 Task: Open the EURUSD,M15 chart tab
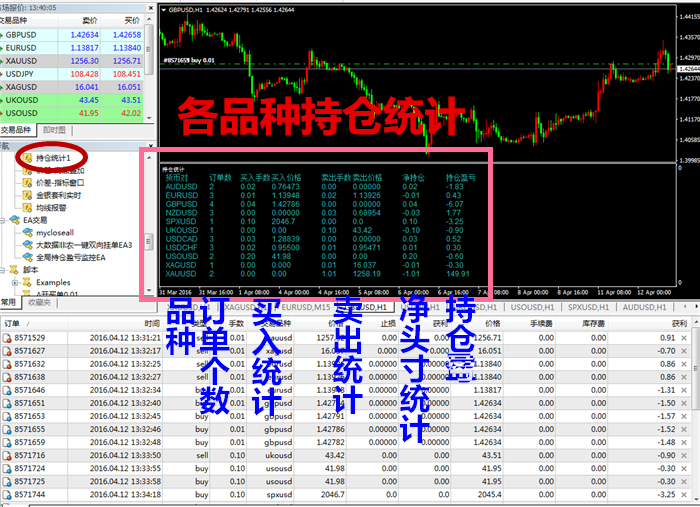306,308
